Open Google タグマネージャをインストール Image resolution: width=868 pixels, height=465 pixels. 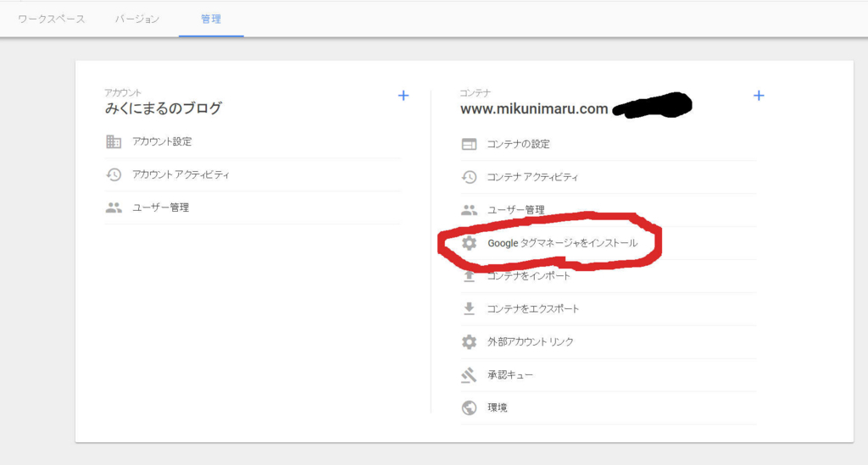[x=563, y=243]
